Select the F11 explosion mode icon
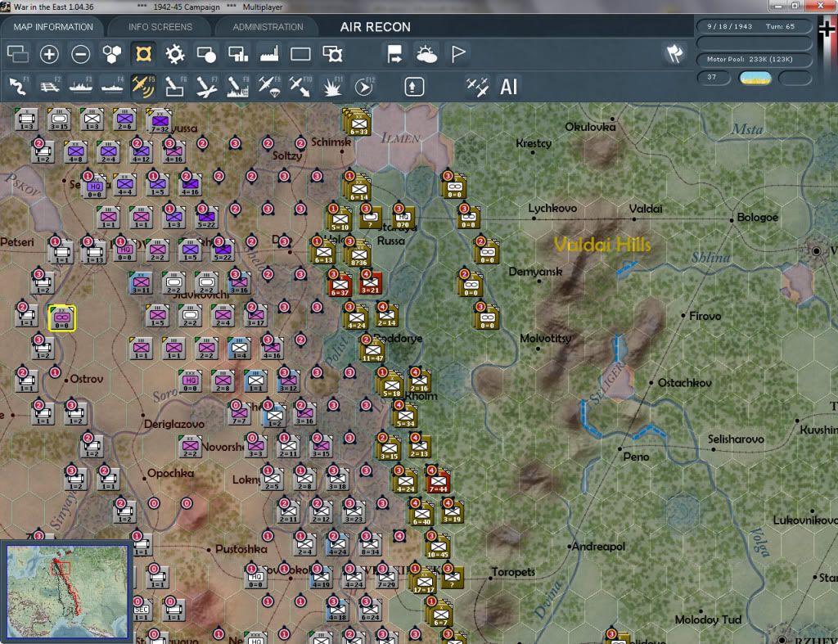The height and width of the screenshot is (644, 838). coord(332,87)
